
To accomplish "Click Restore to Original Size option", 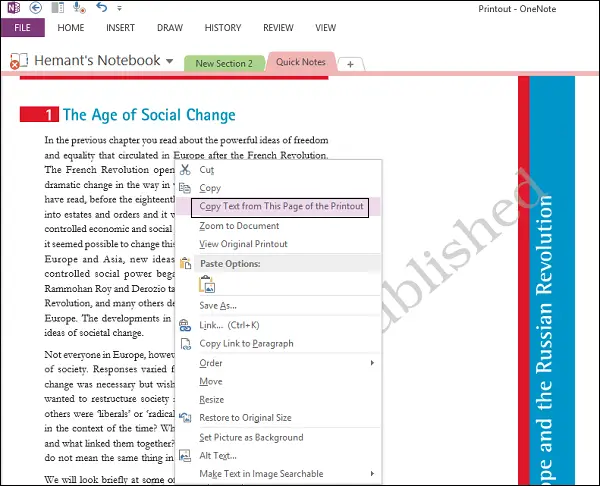I will (x=245, y=418).
